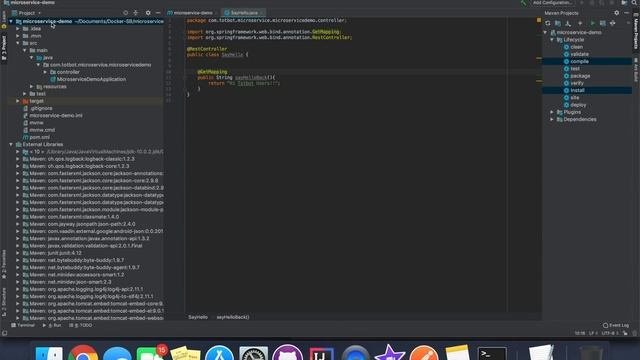640x360 pixels.
Task: Expand the controller package arrow
Action: pyautogui.click(x=45, y=72)
